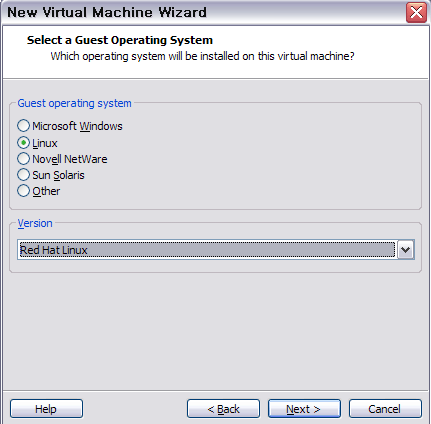Pick the Sun Solaris radio option
This screenshot has height=424, width=431.
tap(23, 175)
